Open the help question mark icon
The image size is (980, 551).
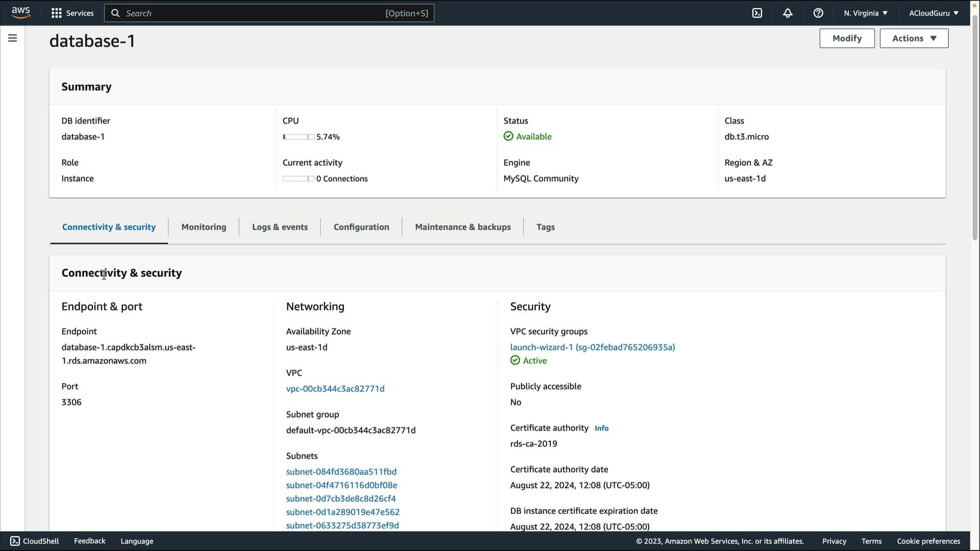(818, 13)
